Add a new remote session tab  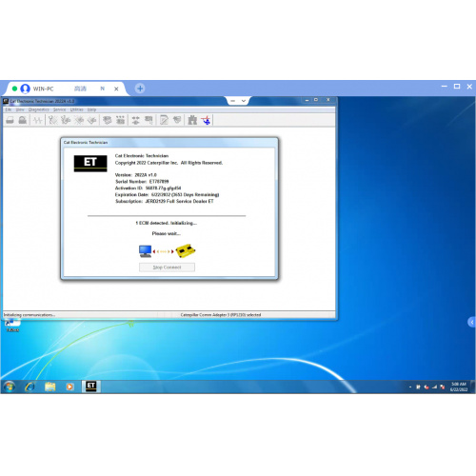[x=140, y=89]
